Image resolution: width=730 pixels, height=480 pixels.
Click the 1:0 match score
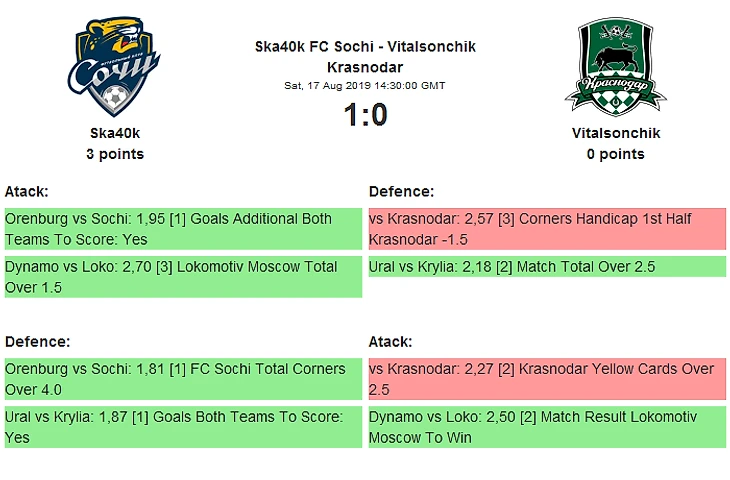point(365,115)
